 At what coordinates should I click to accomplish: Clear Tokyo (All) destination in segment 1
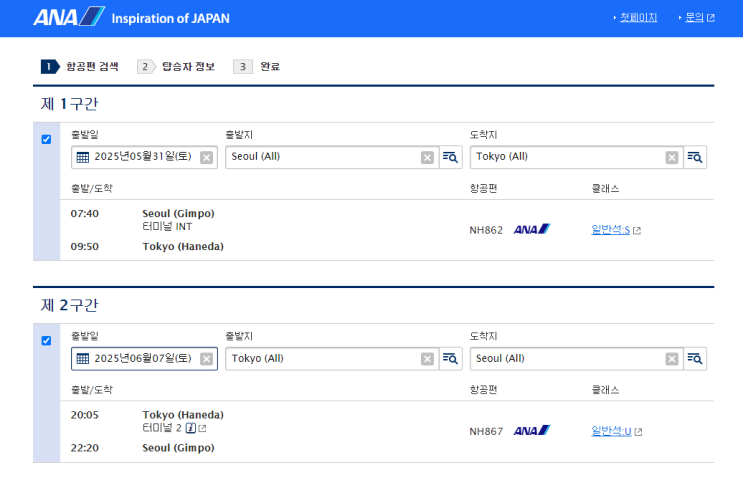(x=672, y=157)
